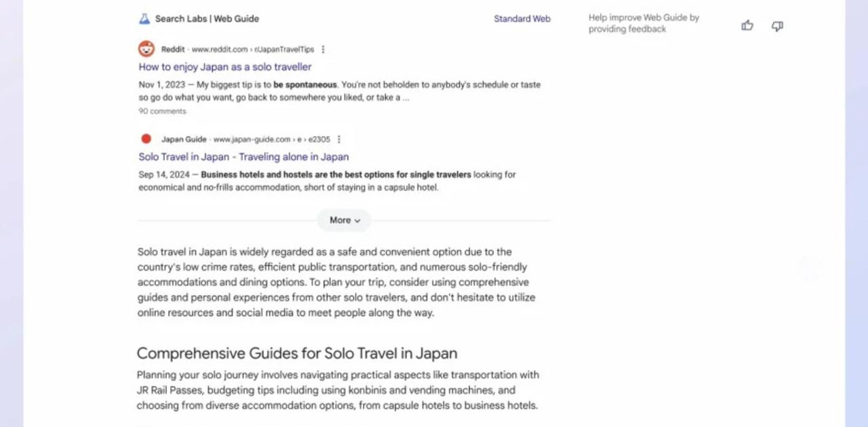Screen dimensions: 868x427
Task: Click the "Search Labs | Web Guide" label
Action: pos(207,19)
